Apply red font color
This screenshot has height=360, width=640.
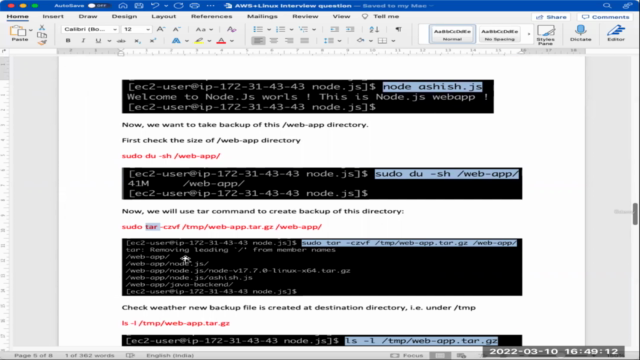pos(221,41)
